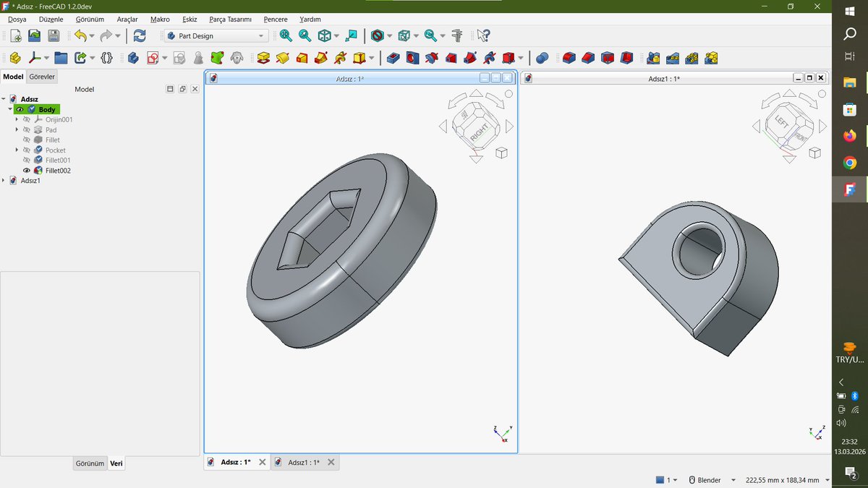Open the Blender navigation style dropdown
The image size is (868, 488).
pos(733,480)
